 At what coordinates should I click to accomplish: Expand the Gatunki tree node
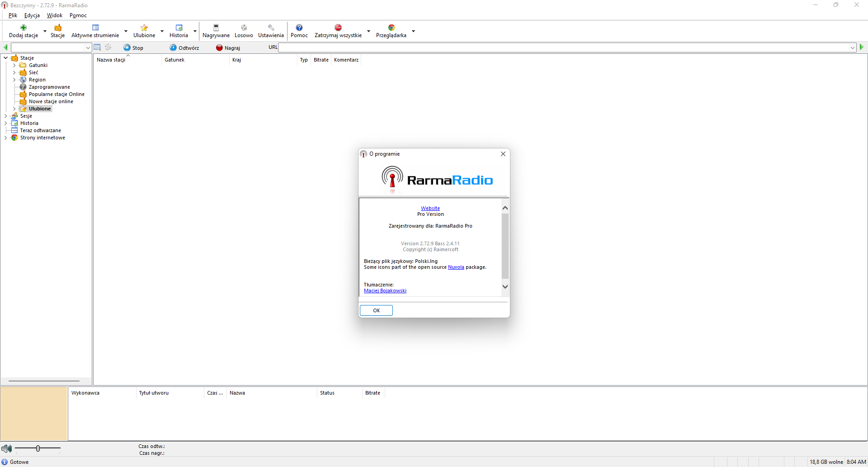coord(14,65)
